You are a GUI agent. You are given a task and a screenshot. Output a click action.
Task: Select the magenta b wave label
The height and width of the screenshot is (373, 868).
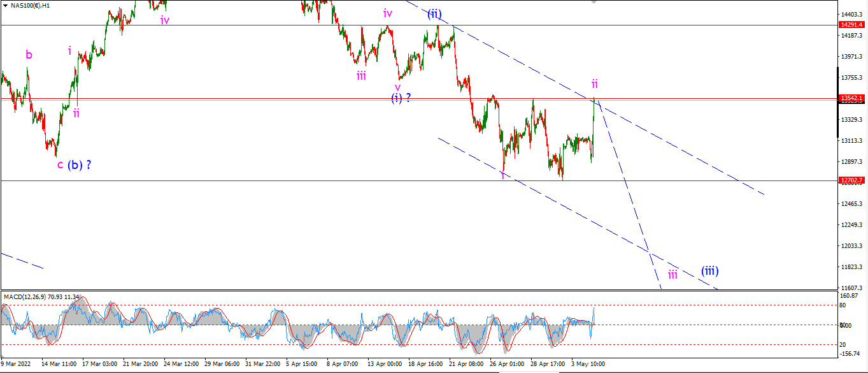[29, 55]
